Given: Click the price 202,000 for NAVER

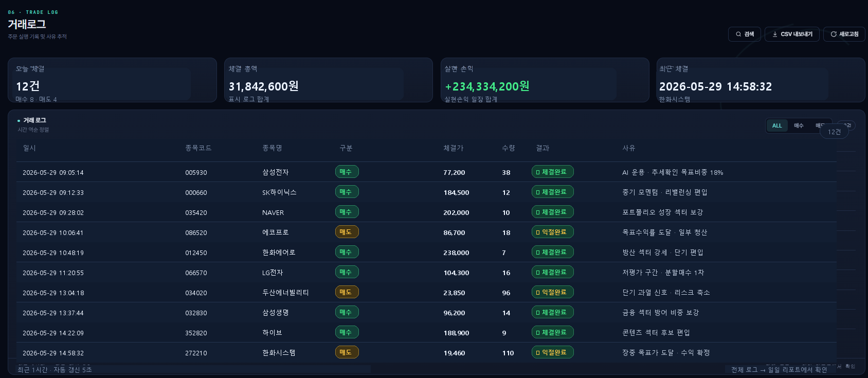Looking at the screenshot, I should point(456,213).
